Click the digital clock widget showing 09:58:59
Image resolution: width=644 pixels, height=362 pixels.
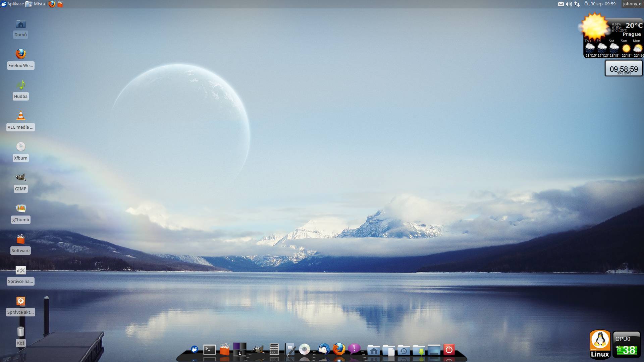624,68
